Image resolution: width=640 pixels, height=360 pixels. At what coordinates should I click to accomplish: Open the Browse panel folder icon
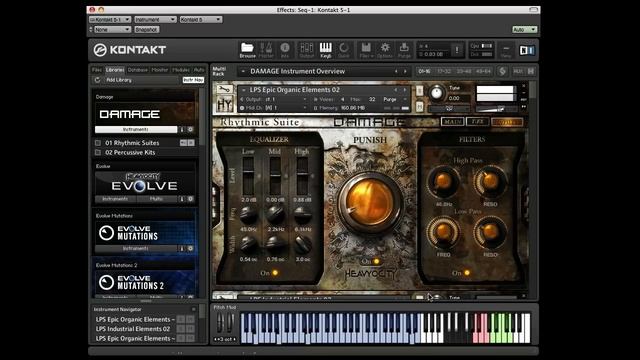tap(247, 50)
